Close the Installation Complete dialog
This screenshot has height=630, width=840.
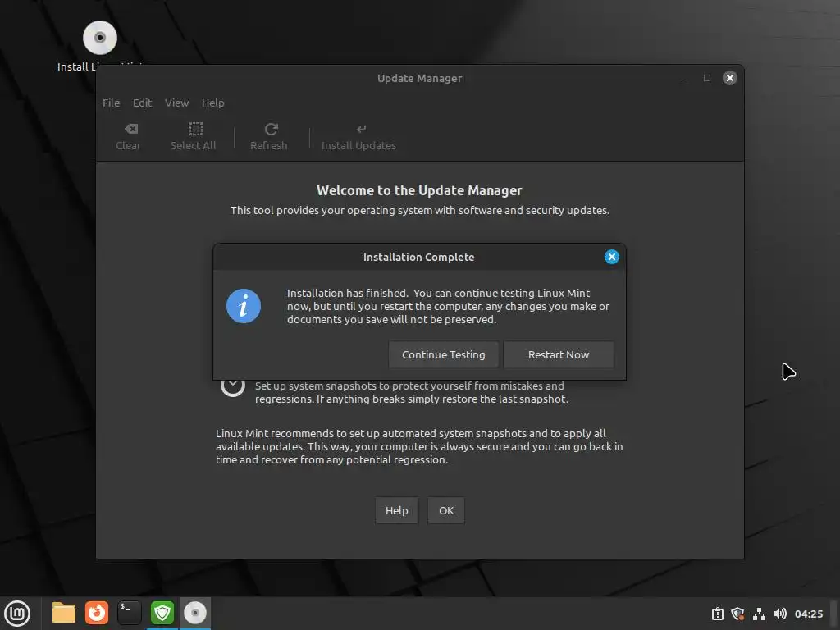point(611,257)
